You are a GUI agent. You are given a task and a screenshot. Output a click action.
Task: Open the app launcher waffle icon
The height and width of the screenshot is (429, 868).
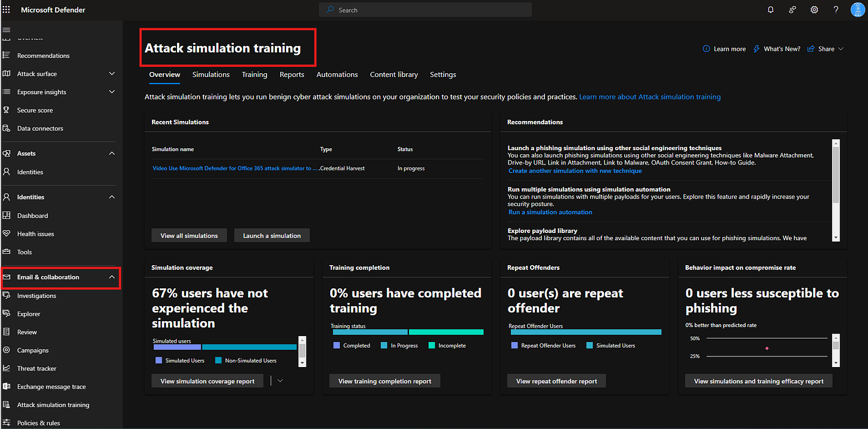click(x=7, y=10)
